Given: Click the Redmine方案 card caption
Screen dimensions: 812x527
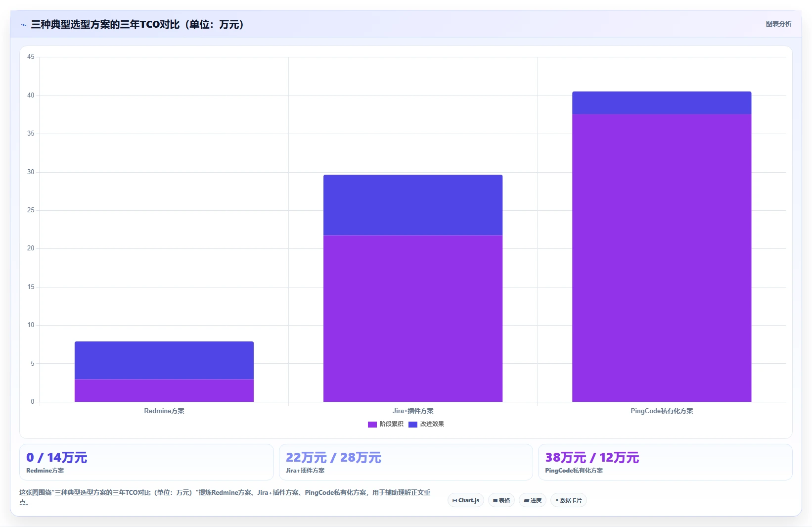Looking at the screenshot, I should tap(45, 471).
